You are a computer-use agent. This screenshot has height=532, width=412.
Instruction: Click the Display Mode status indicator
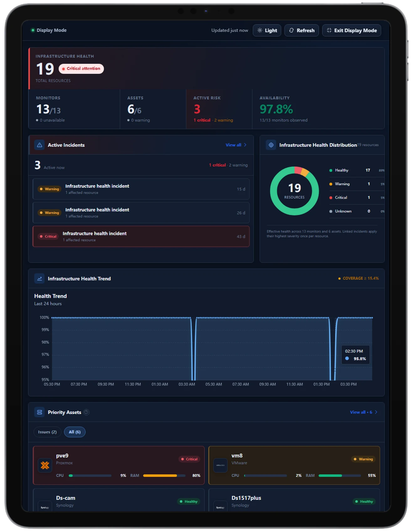pyautogui.click(x=33, y=30)
